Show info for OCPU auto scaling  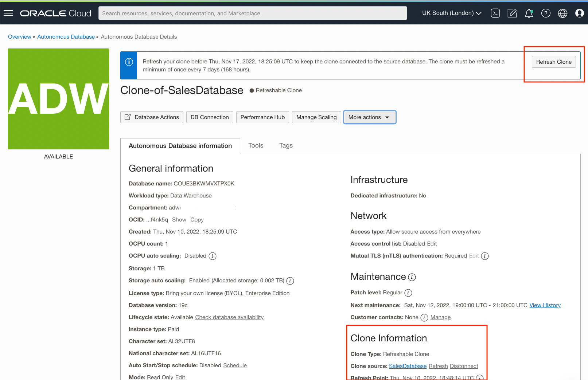pyautogui.click(x=213, y=256)
